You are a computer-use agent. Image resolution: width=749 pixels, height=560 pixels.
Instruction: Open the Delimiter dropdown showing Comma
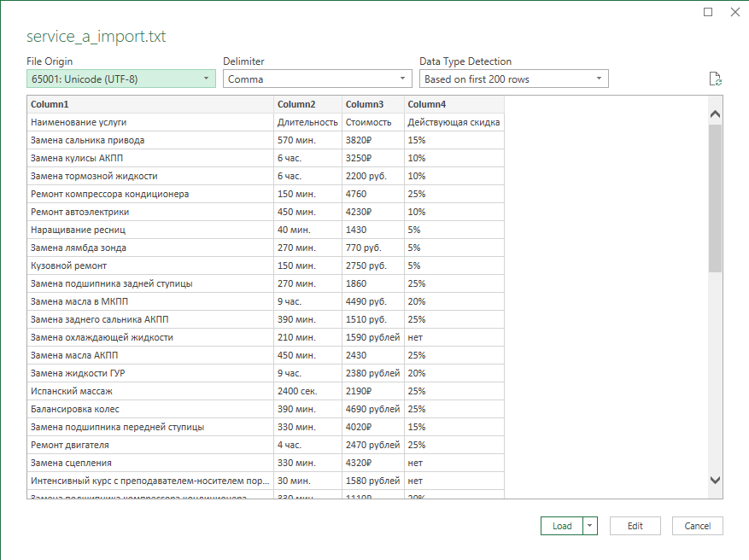point(317,79)
